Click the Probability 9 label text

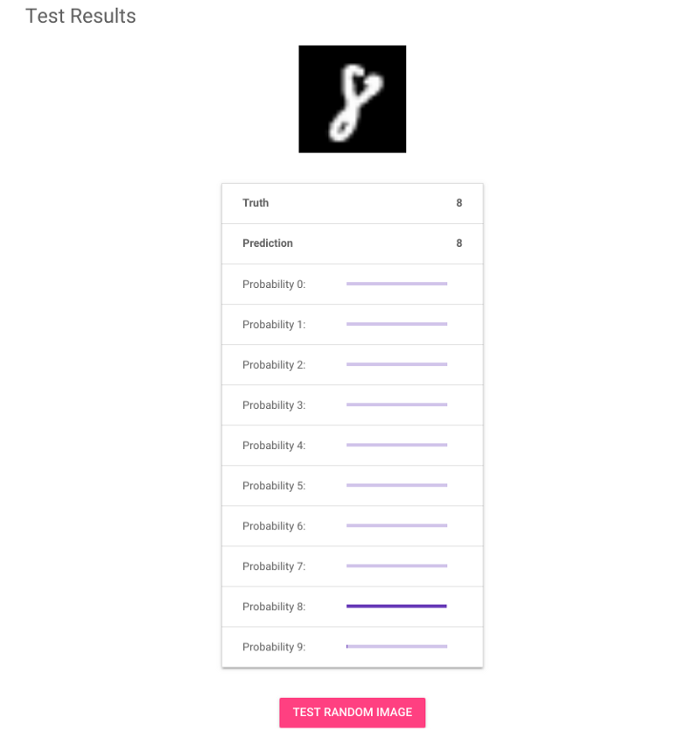274,647
